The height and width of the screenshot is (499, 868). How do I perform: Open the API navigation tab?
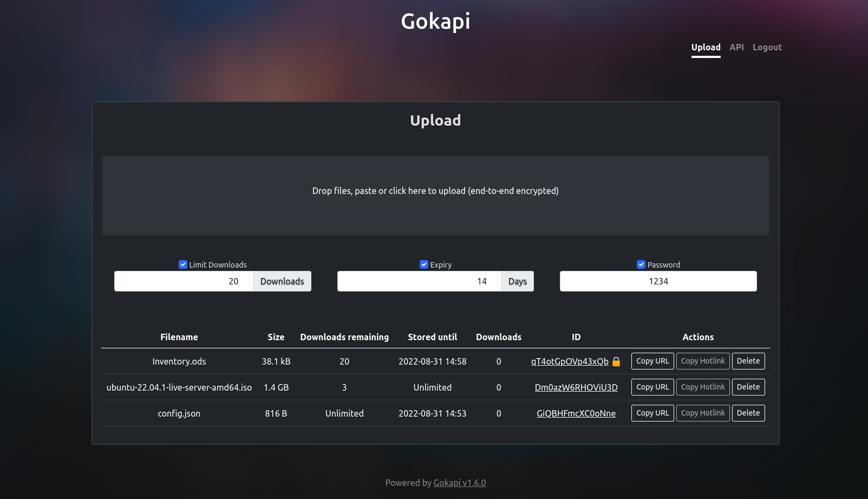[x=736, y=47]
